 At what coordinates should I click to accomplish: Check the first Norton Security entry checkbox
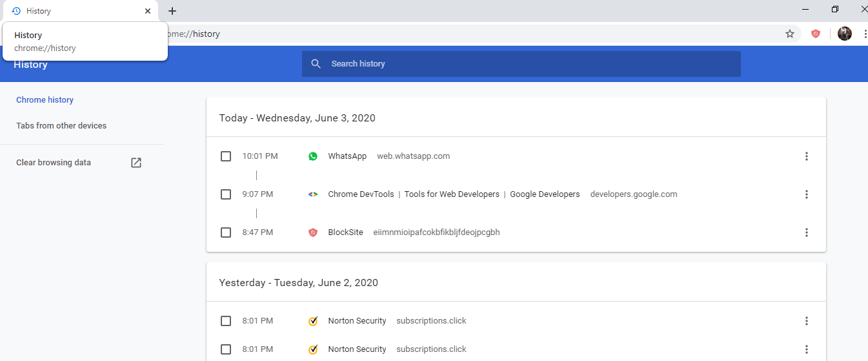pos(226,321)
